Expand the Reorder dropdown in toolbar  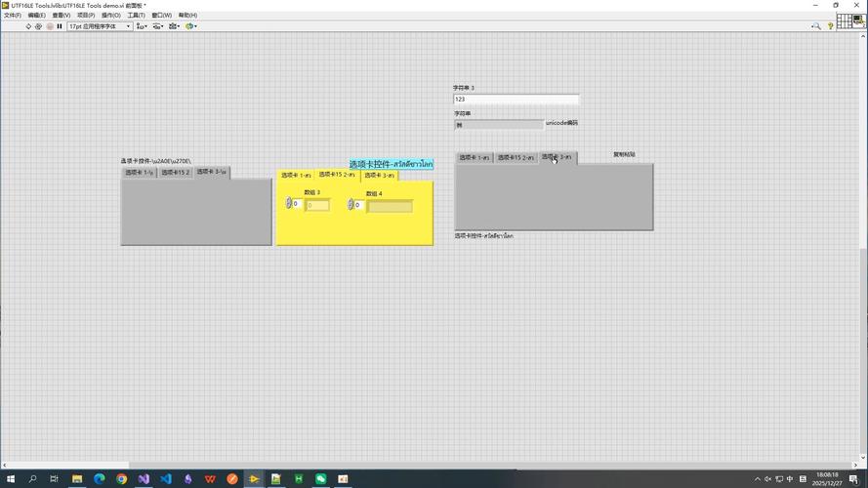pyautogui.click(x=190, y=26)
